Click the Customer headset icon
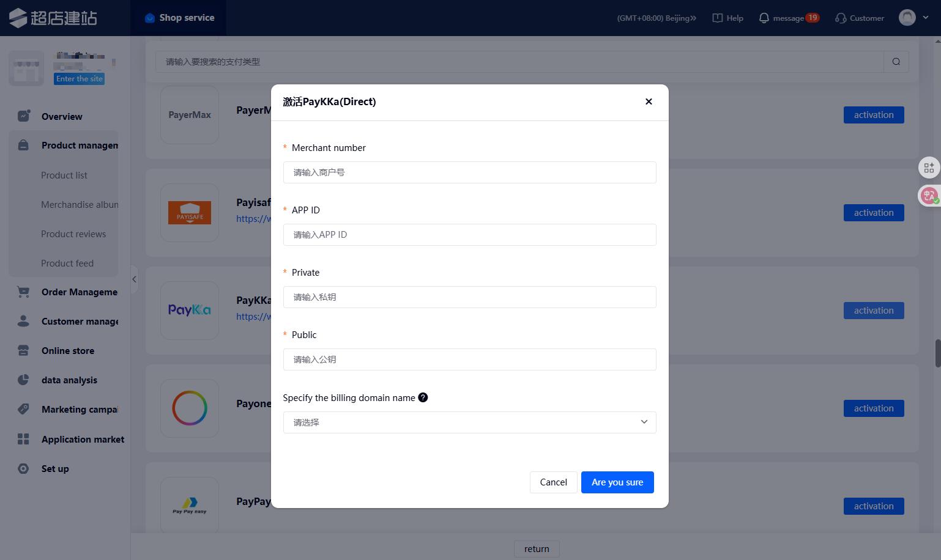 [x=841, y=18]
